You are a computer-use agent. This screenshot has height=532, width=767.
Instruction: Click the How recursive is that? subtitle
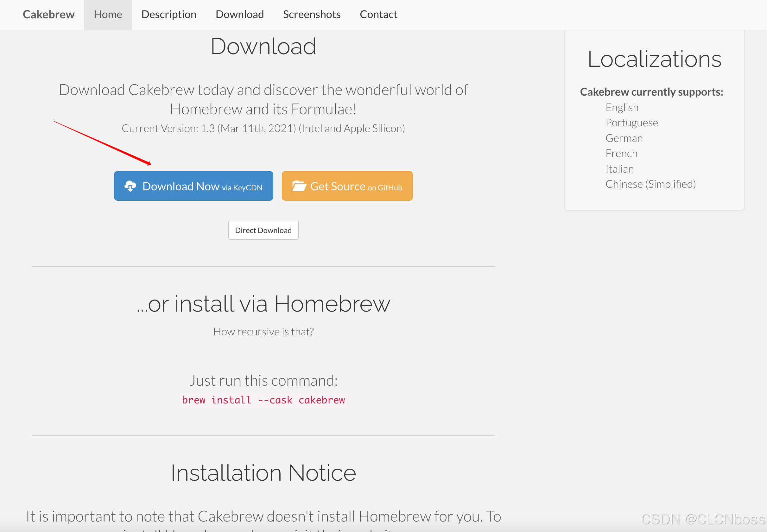pos(263,332)
